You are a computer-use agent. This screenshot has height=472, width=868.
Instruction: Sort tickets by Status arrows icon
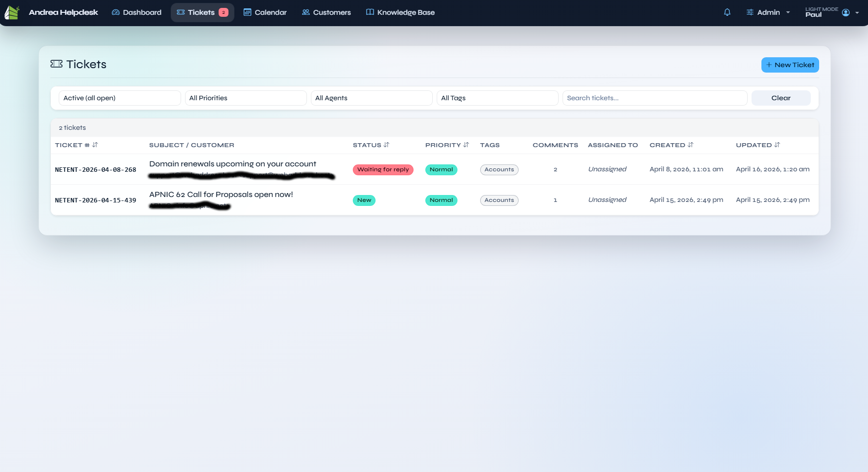pos(386,145)
